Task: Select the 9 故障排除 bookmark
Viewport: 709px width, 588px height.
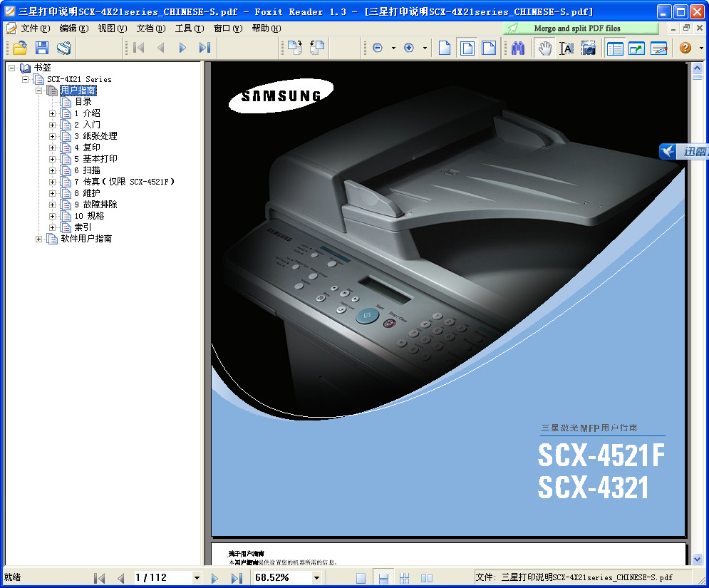Action: (95, 205)
